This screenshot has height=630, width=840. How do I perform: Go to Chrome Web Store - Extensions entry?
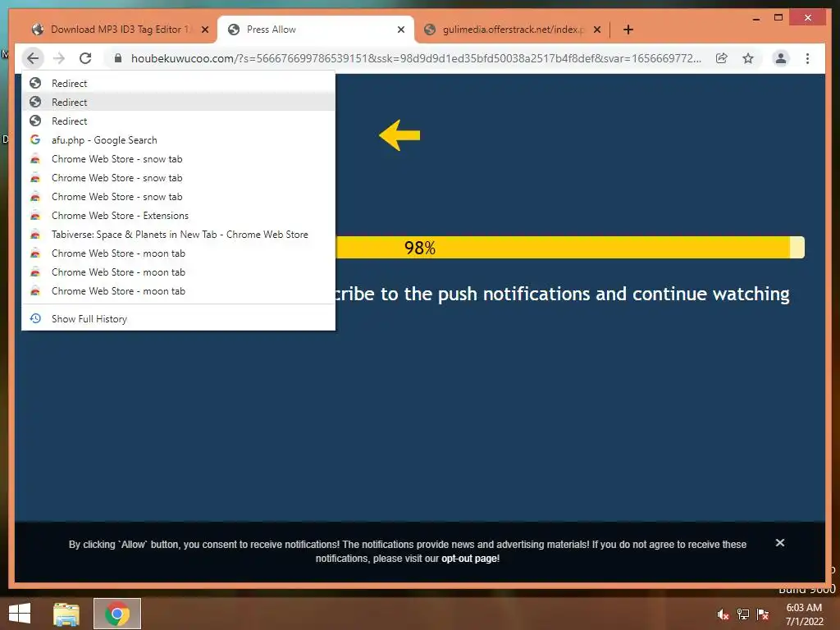click(x=178, y=216)
